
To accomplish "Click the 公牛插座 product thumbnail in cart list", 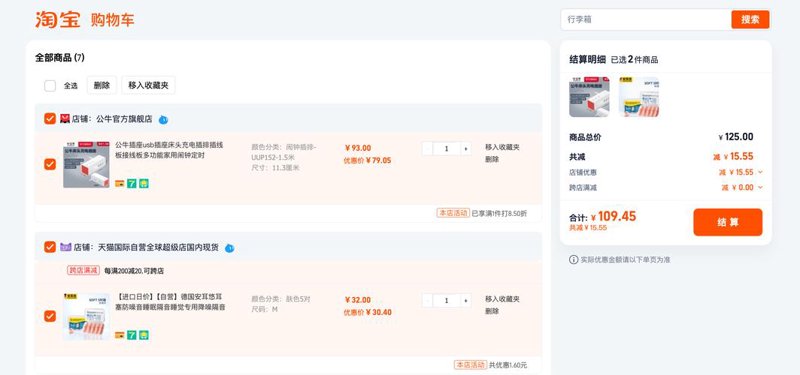I will (x=86, y=165).
